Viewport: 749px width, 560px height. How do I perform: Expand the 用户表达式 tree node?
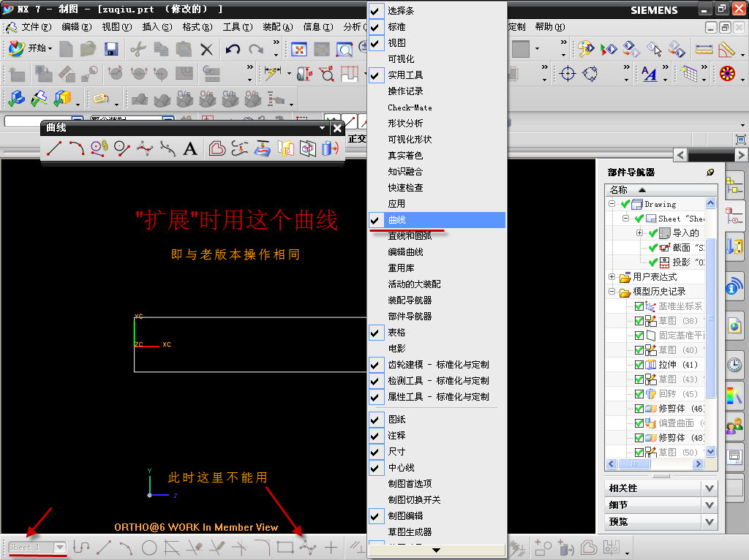(x=611, y=277)
